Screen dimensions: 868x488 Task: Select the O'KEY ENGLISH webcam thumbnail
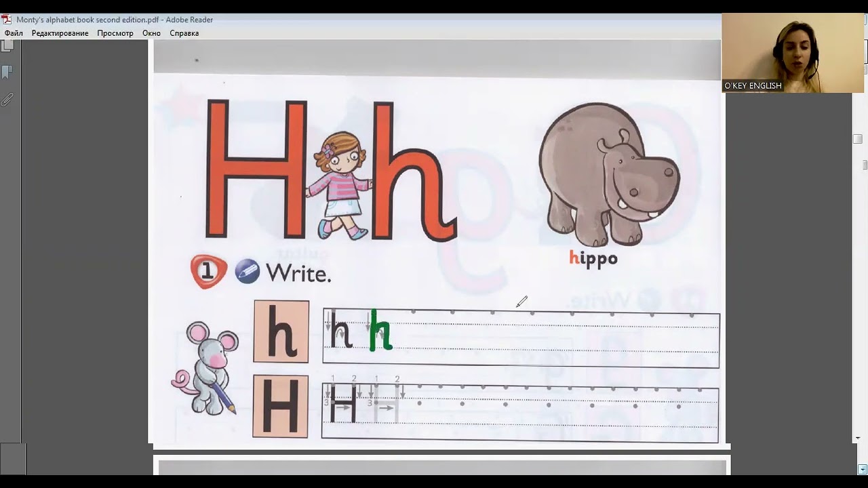click(x=793, y=53)
